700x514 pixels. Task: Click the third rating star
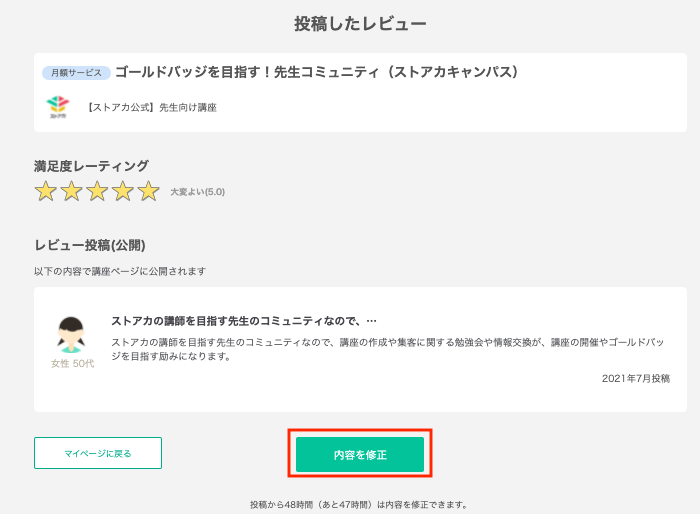coord(97,192)
